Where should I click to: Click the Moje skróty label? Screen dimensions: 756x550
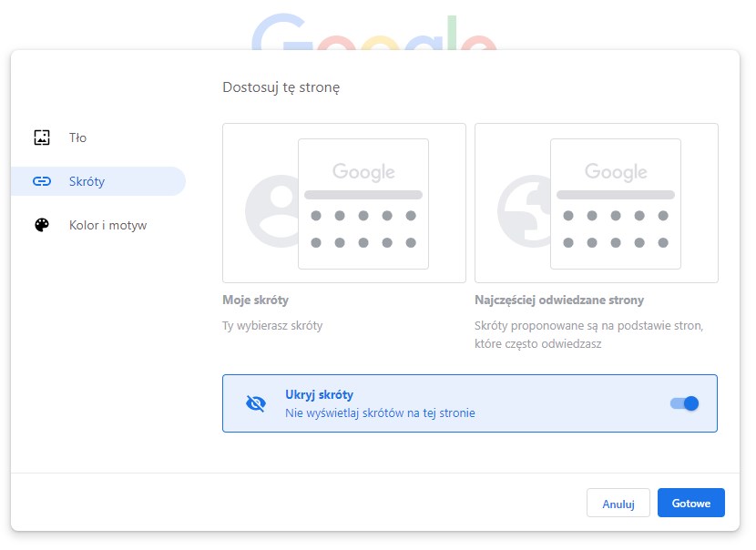pos(256,300)
